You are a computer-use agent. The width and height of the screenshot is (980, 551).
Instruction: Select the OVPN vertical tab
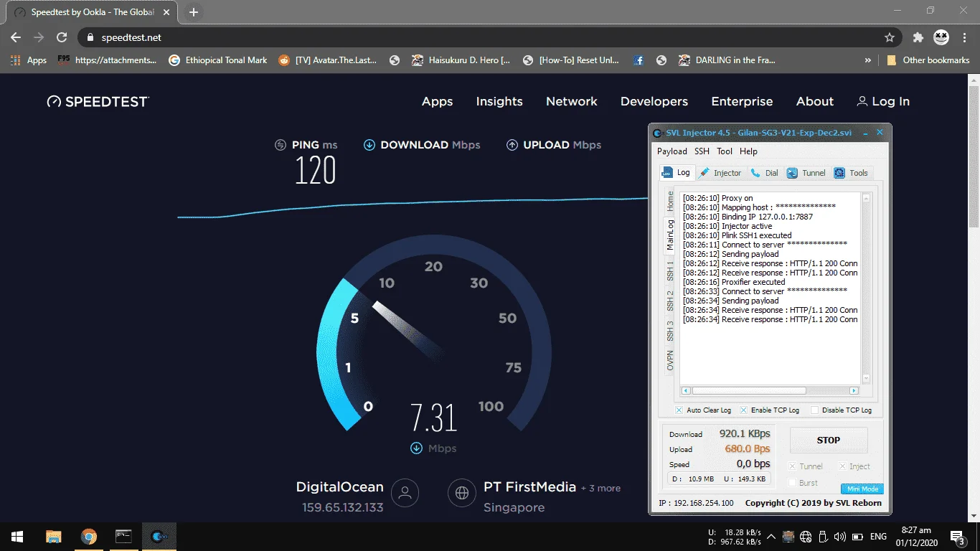tap(670, 360)
